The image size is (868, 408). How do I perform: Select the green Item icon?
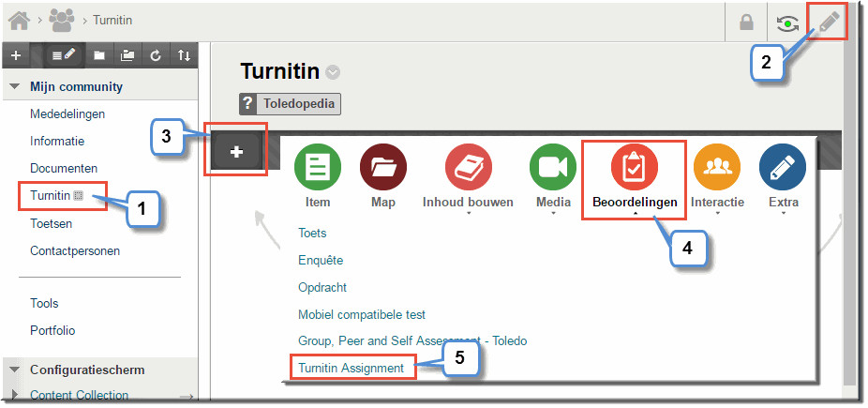(x=317, y=167)
